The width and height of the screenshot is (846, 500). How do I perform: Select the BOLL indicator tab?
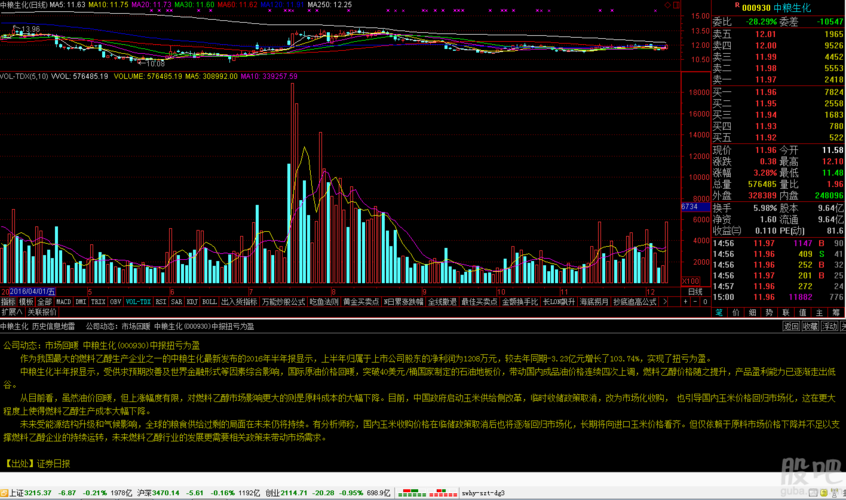pyautogui.click(x=209, y=302)
